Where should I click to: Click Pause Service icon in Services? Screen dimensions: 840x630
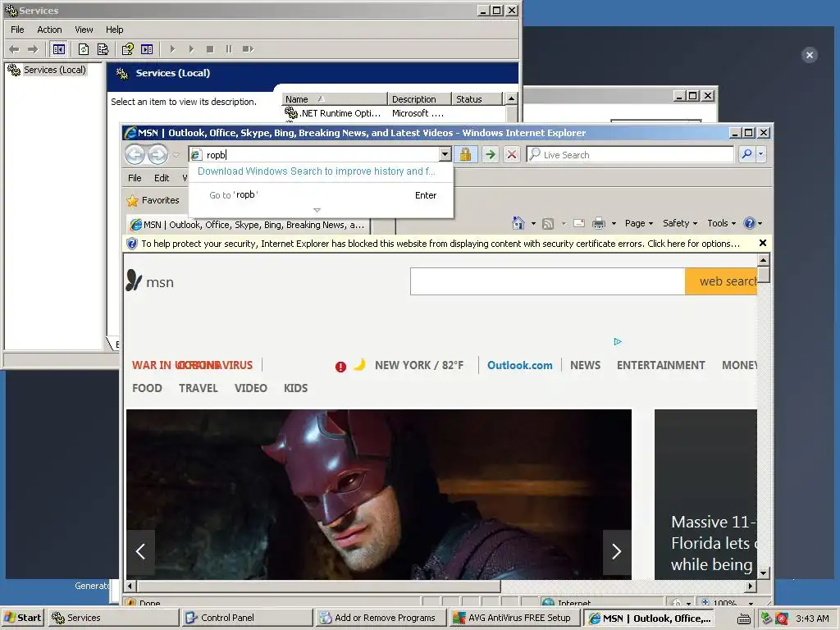229,49
